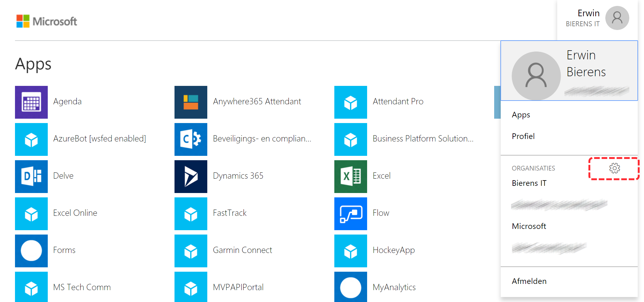Launch the Anywhere365 Attendant app icon
Viewport: 644px width, 302px height.
click(191, 102)
